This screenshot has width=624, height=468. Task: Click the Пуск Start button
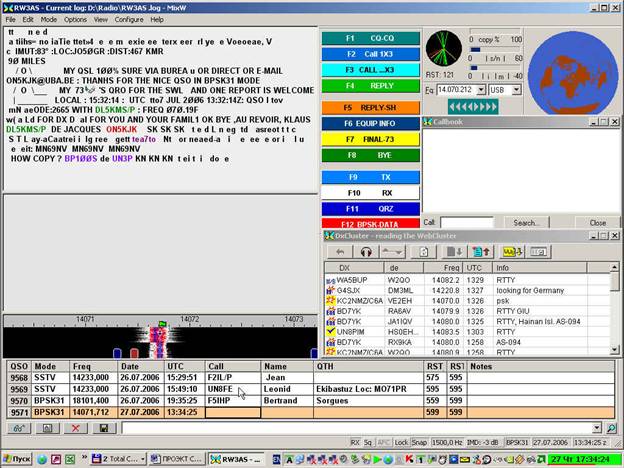[16, 459]
